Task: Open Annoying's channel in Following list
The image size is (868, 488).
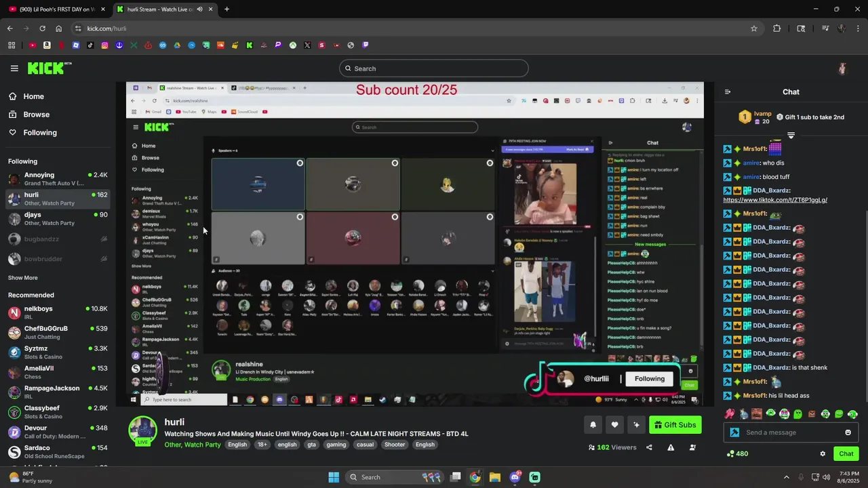Action: click(x=58, y=179)
